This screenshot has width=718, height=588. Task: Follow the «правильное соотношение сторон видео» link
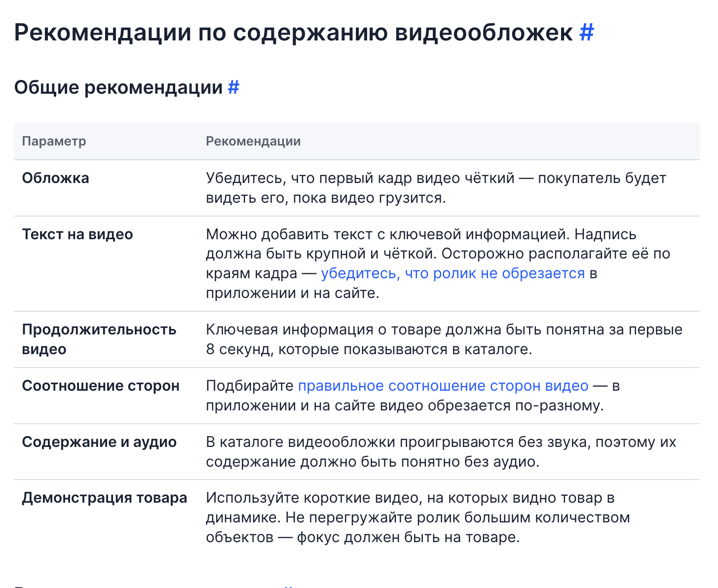point(443,386)
